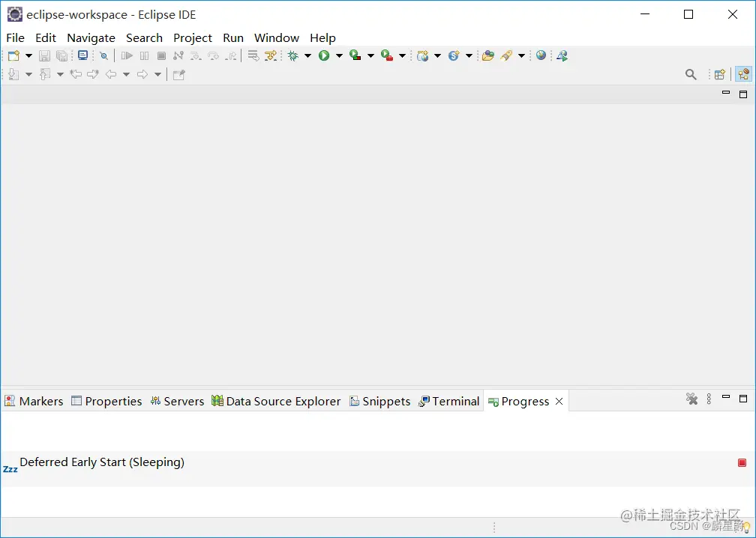The height and width of the screenshot is (538, 756).
Task: Click the Debug bug icon
Action: [292, 56]
